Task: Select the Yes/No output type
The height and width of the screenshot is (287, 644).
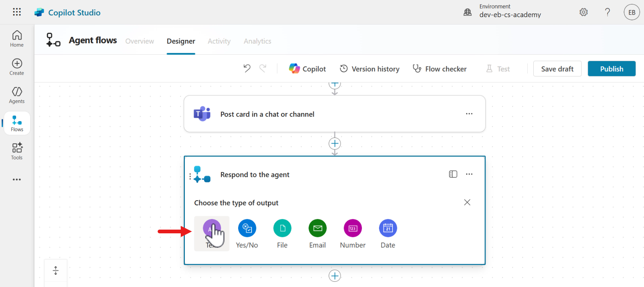Action: (247, 228)
